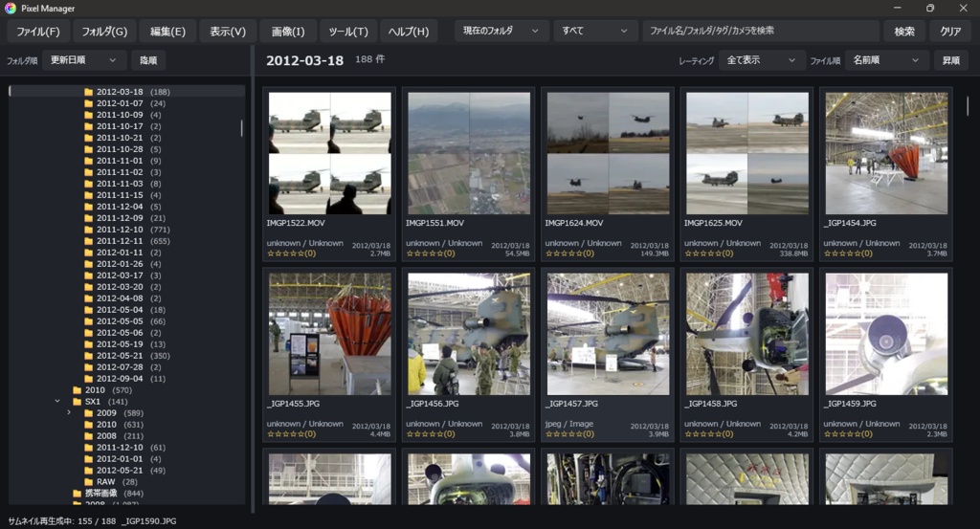Screen dimensions: 980x529
Task: Open the 現在のフォルダ search scope dropdown
Action: click(501, 31)
